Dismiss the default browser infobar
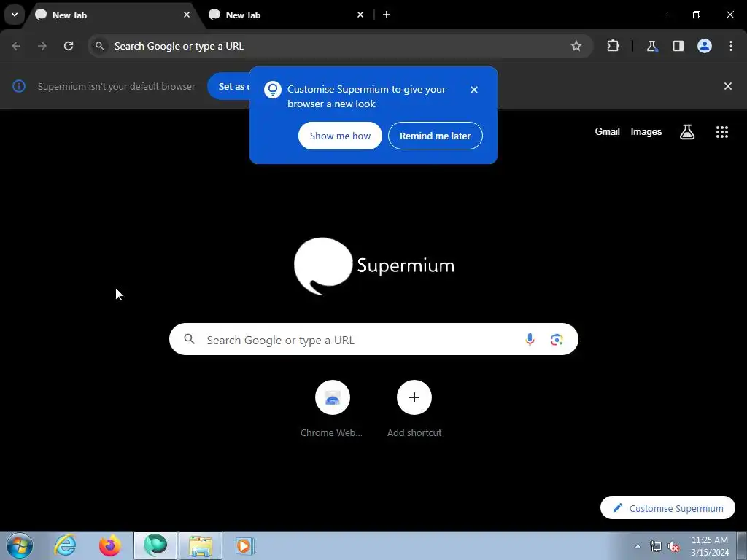The height and width of the screenshot is (560, 747). (727, 86)
